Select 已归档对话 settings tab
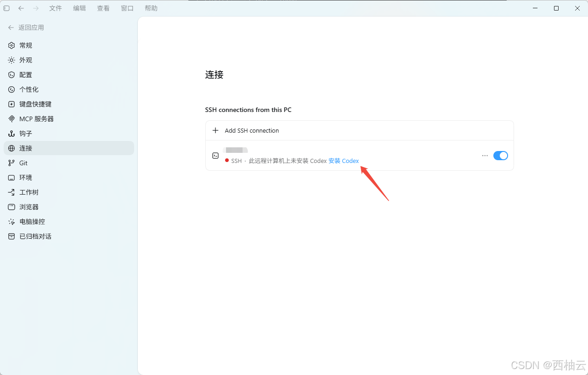The height and width of the screenshot is (375, 588). click(69, 236)
